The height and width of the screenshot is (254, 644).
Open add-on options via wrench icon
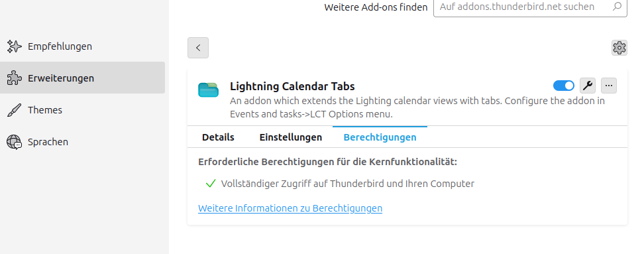tap(588, 86)
